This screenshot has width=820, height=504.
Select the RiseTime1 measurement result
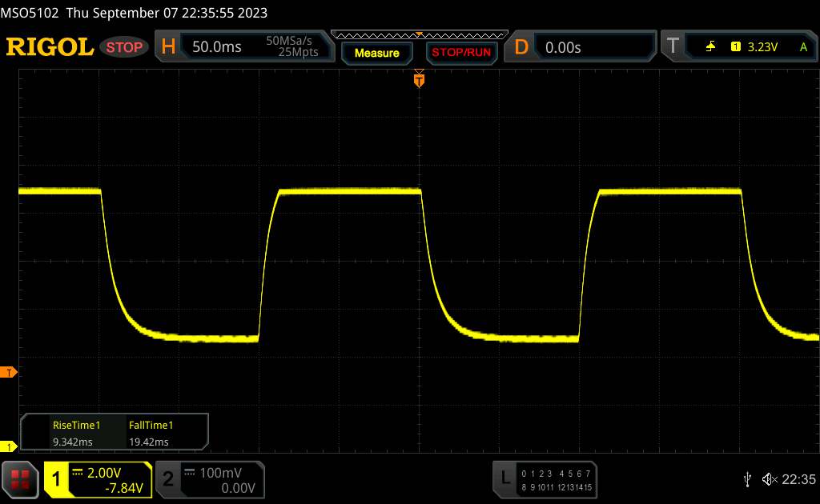click(x=69, y=433)
